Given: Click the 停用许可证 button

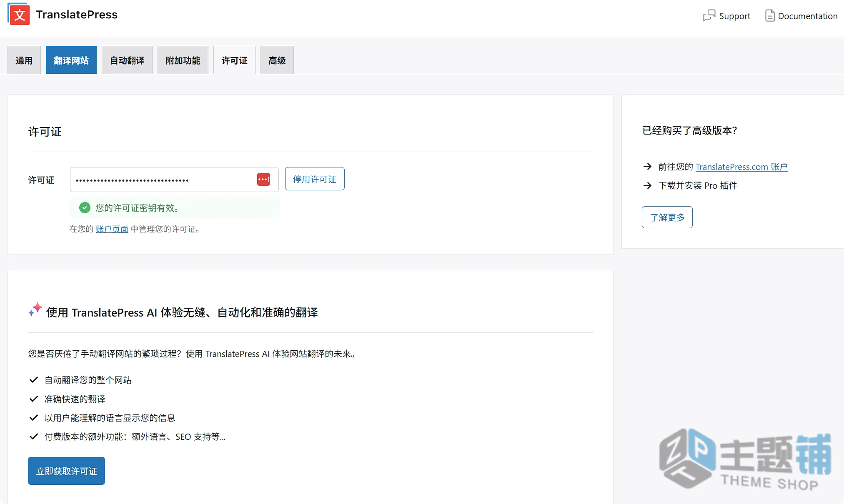Looking at the screenshot, I should coord(315,179).
